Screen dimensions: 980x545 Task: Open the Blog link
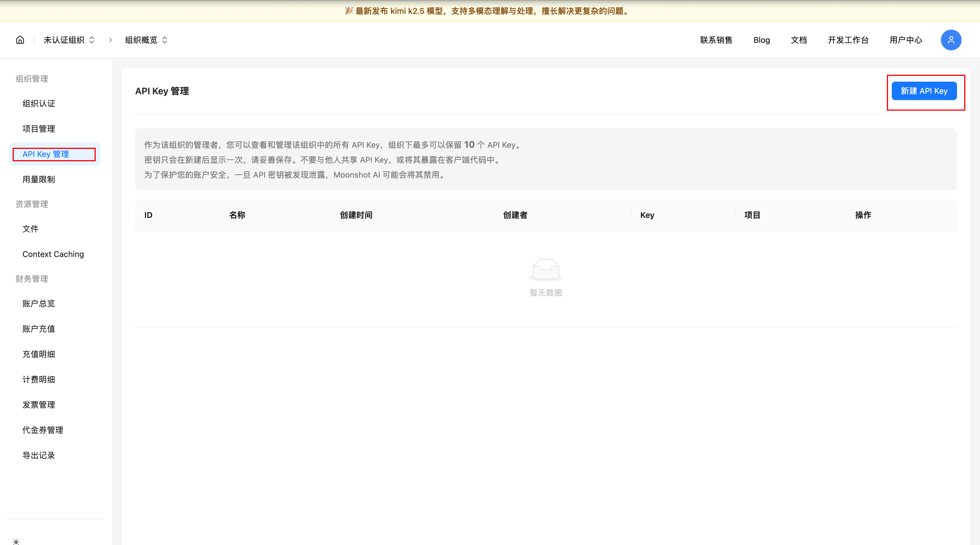(761, 40)
